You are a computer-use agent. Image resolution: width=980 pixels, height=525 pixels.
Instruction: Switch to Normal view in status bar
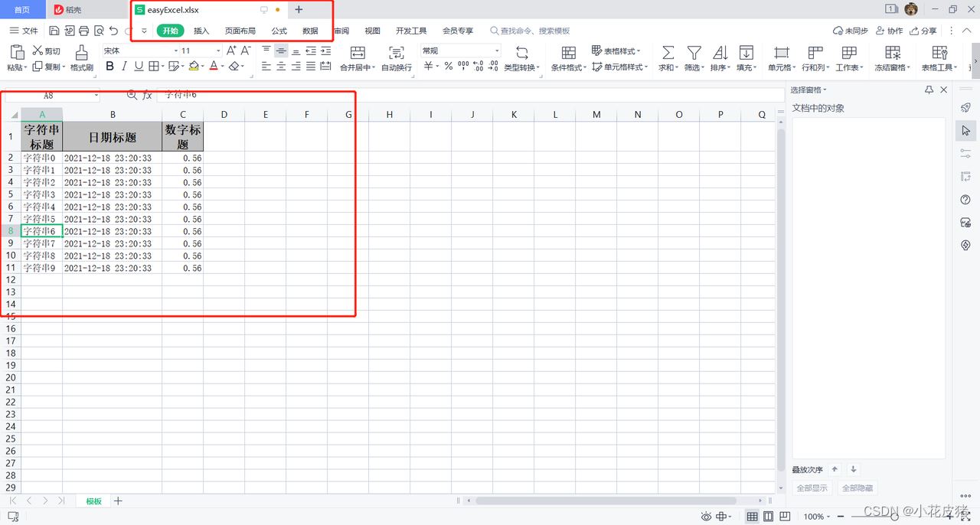tap(753, 517)
